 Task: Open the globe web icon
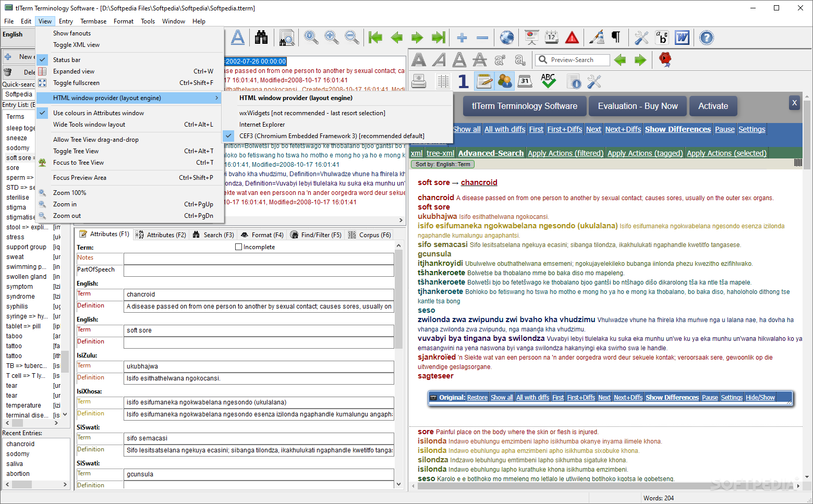coord(506,38)
